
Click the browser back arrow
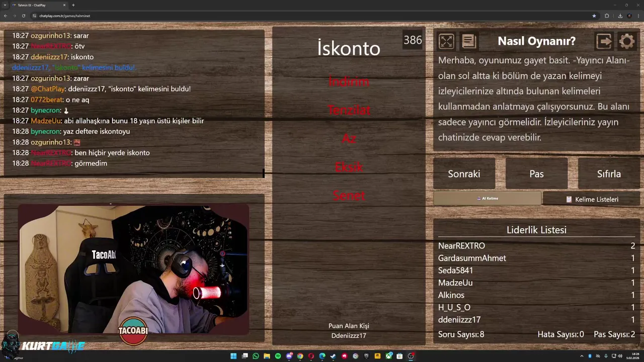tap(6, 16)
